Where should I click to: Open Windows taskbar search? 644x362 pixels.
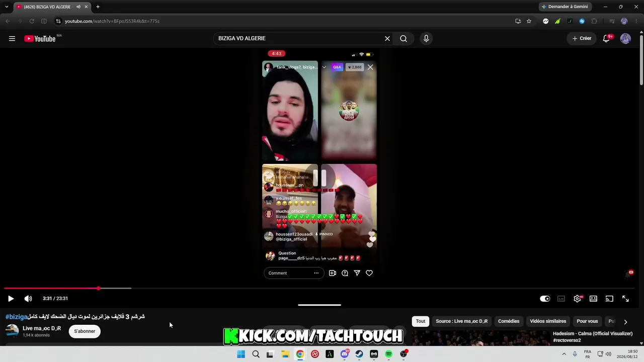pos(256,354)
